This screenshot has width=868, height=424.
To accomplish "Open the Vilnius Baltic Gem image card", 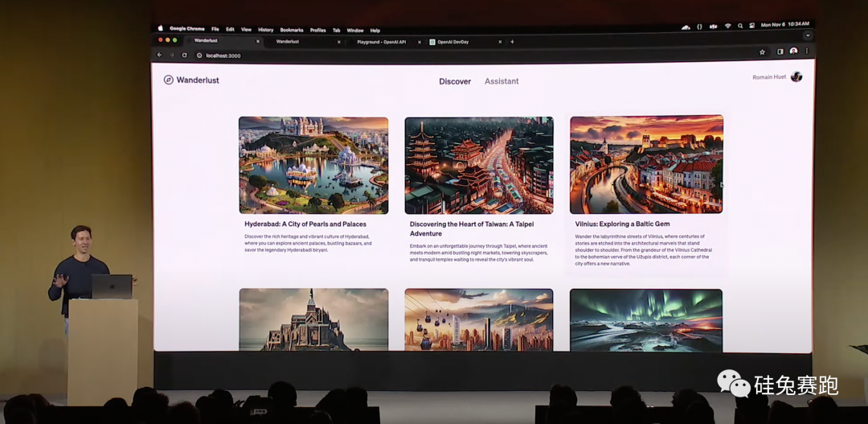I will pyautogui.click(x=646, y=165).
